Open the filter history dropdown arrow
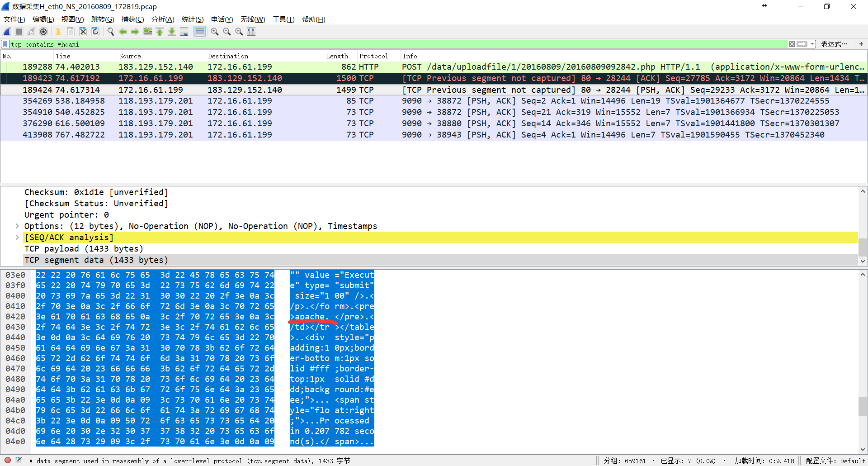 pos(812,44)
